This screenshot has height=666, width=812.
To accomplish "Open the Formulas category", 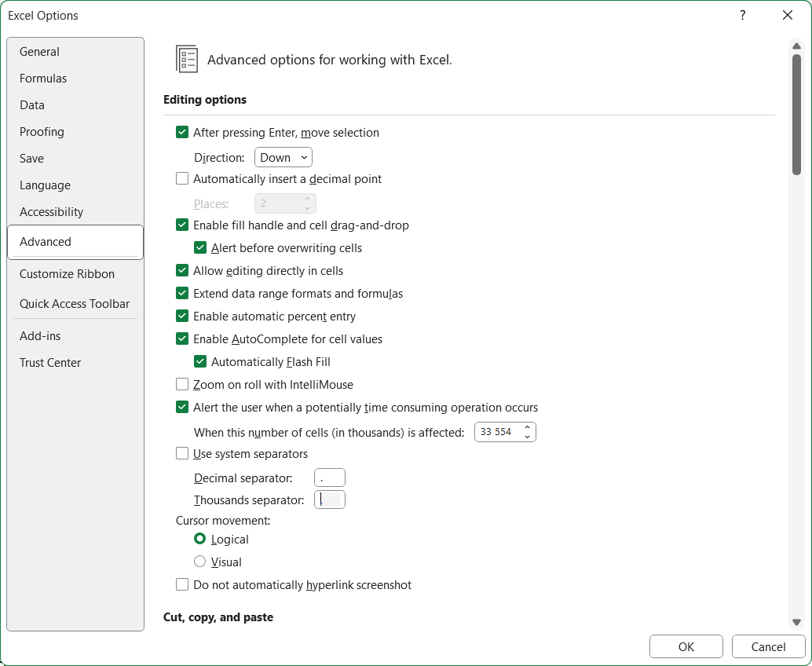I will [x=43, y=79].
